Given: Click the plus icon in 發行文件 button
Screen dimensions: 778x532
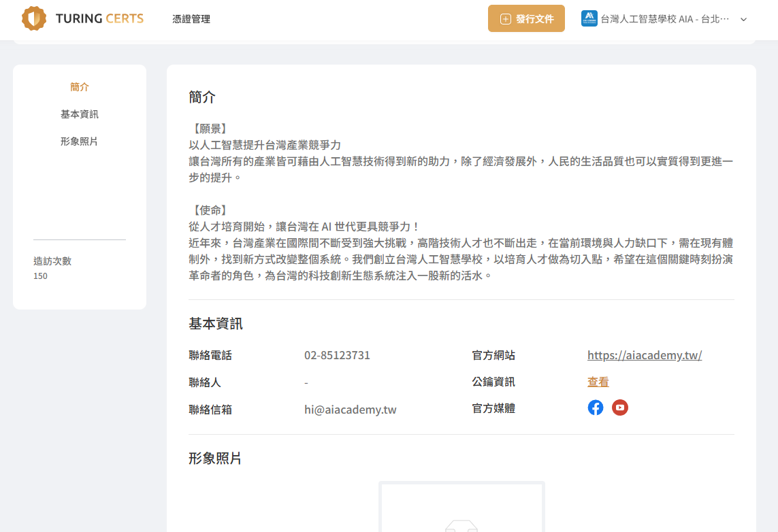Looking at the screenshot, I should pyautogui.click(x=505, y=19).
